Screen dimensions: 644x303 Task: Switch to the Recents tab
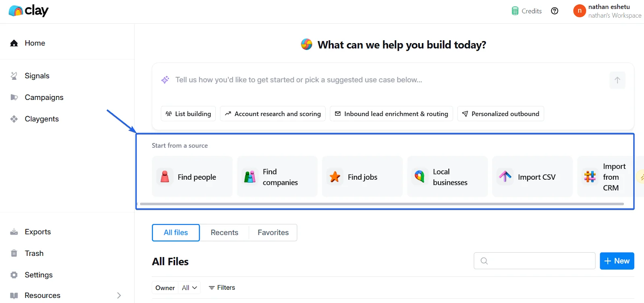[x=224, y=232]
